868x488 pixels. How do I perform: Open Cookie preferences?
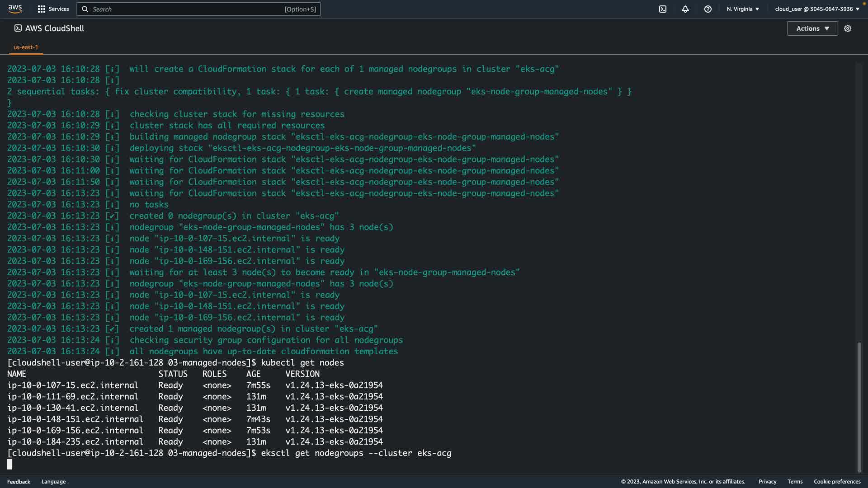pos(837,482)
